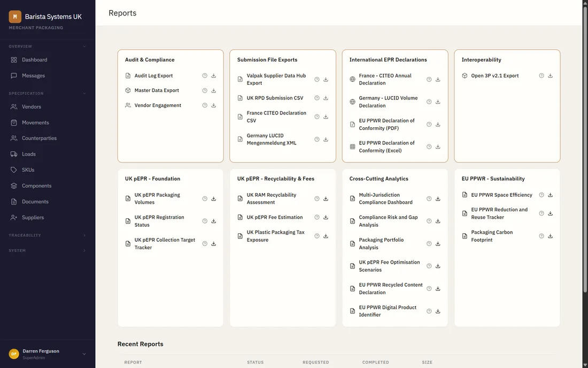Download EU PPWR Recycled Content Declaration
588x368 pixels.
coord(438,288)
